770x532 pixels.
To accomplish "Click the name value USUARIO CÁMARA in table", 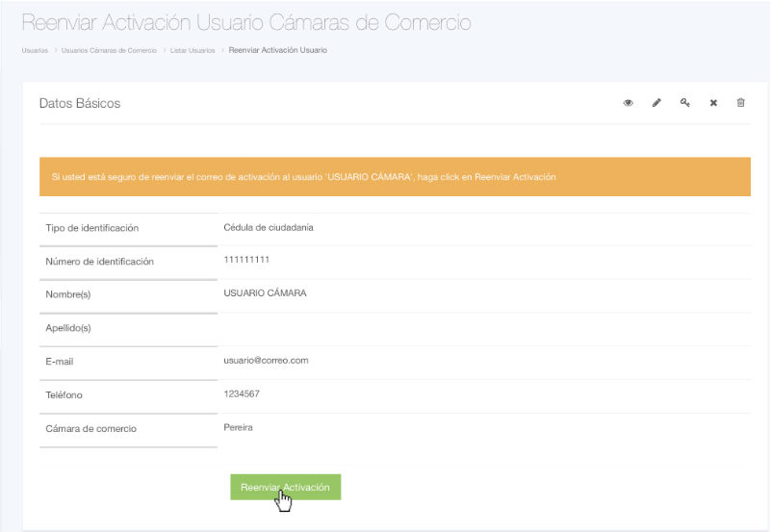I will [265, 293].
